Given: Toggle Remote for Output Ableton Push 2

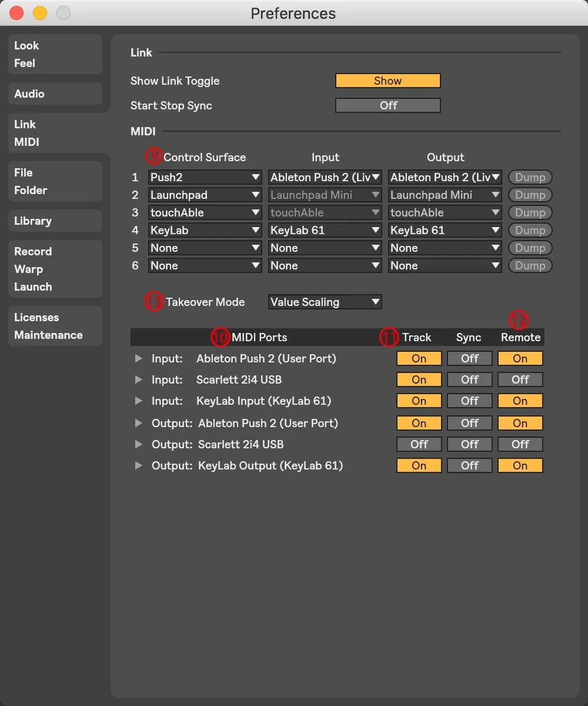Looking at the screenshot, I should coord(520,423).
